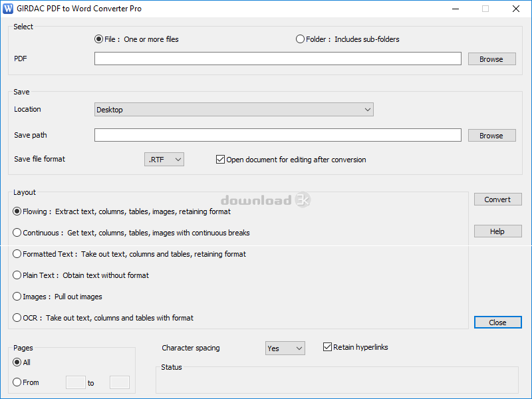Click the From start page field
The height and width of the screenshot is (399, 532).
point(75,382)
